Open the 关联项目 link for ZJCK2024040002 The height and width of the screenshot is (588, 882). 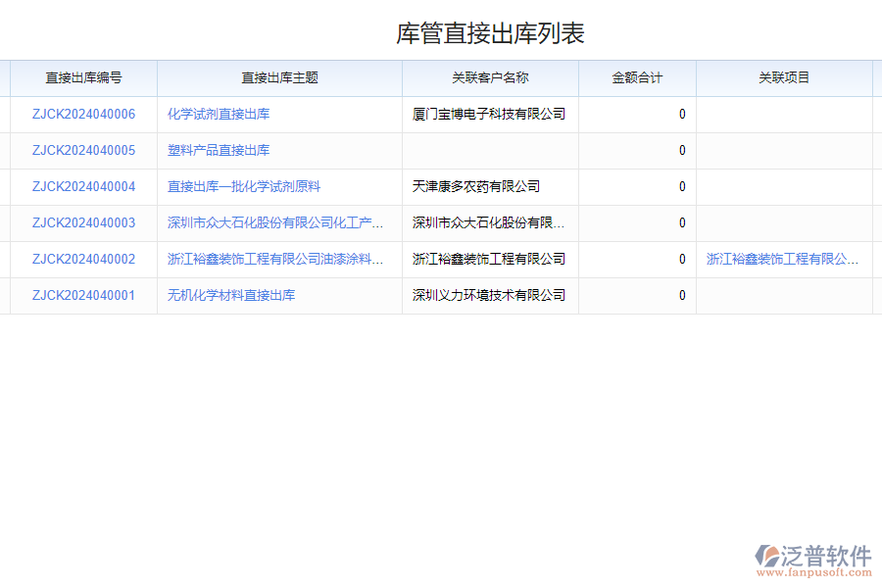click(x=781, y=259)
